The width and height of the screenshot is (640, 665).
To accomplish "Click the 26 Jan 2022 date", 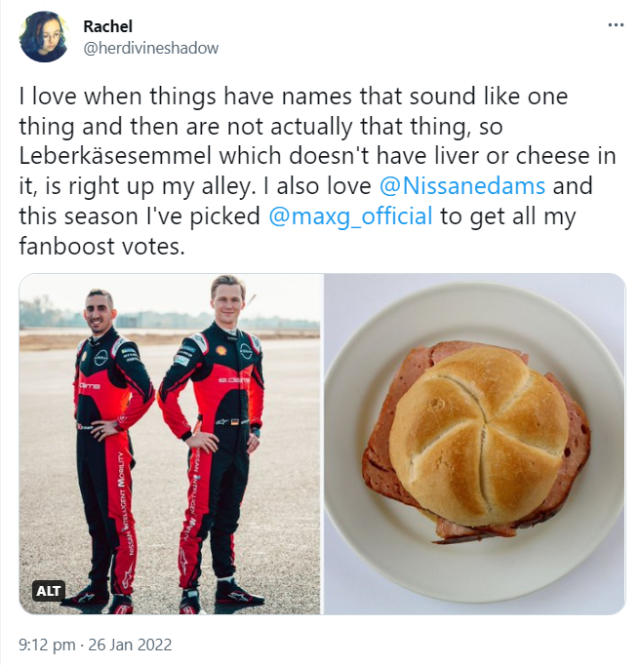I will pyautogui.click(x=130, y=645).
